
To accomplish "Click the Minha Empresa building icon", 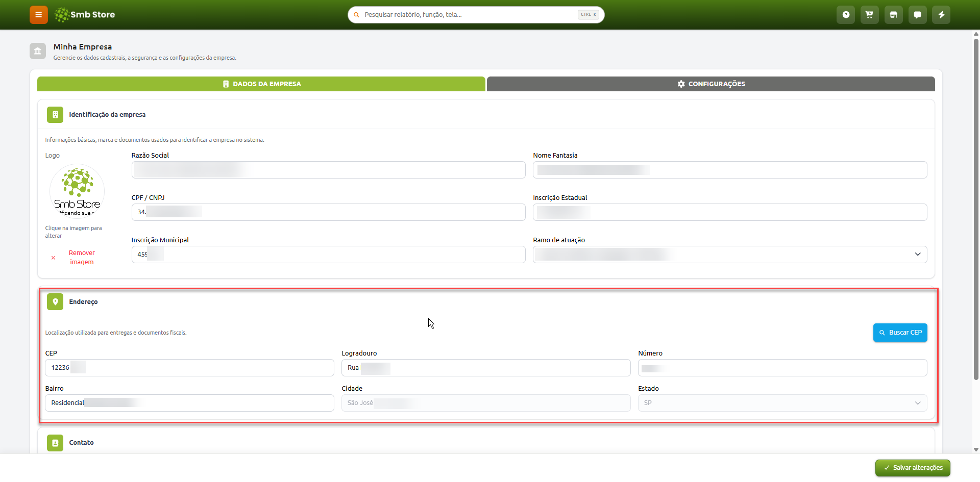I will coord(38,51).
